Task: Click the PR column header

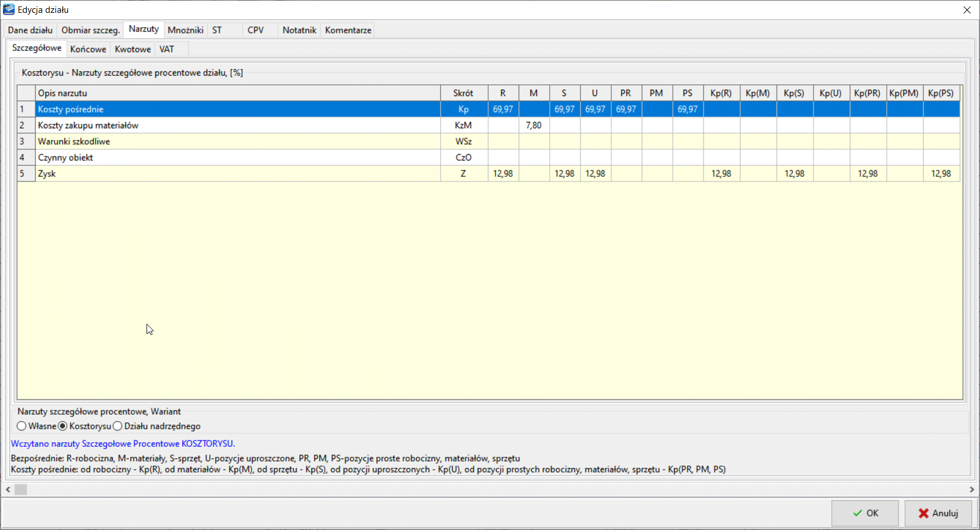Action: [x=625, y=93]
